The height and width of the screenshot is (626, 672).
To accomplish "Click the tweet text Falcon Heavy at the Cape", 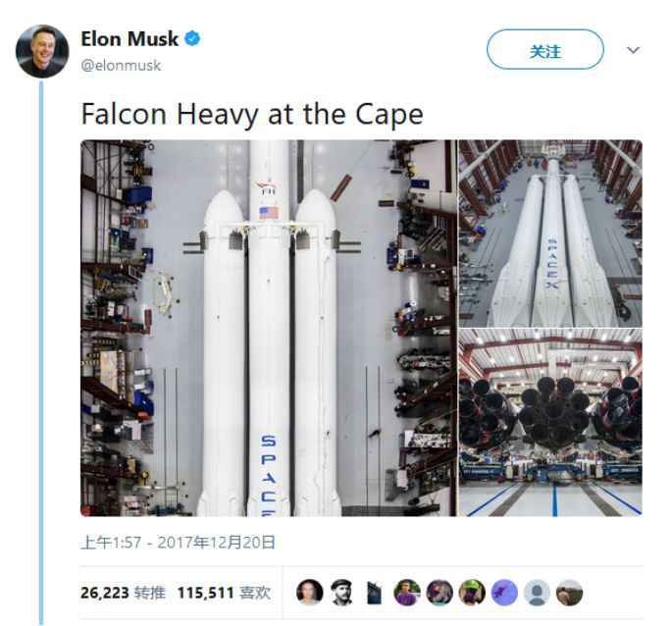I will 252,115.
